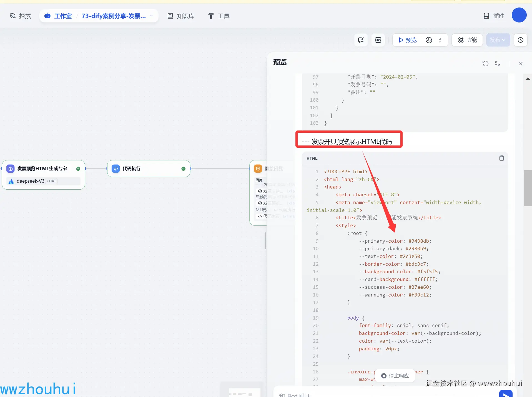Click the orange reply icon on 直接回复 node

click(x=258, y=169)
